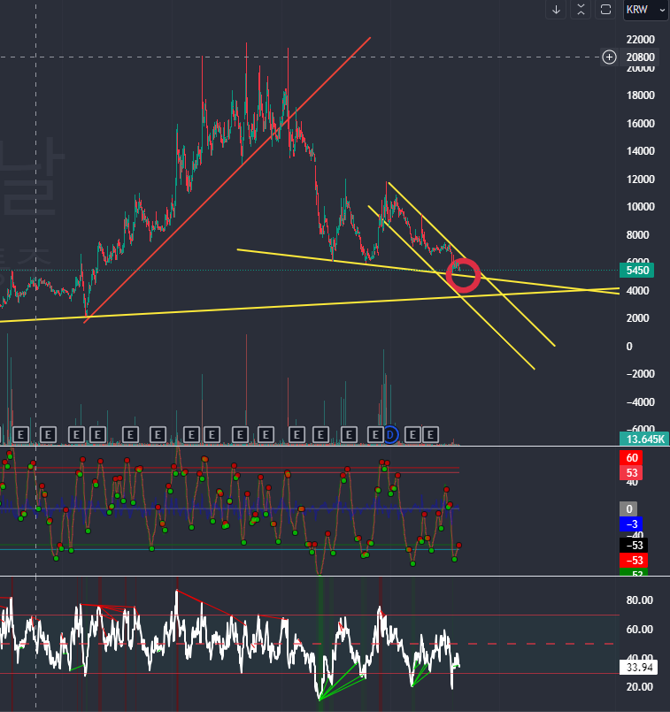Click the 80.00 RSI axis label
This screenshot has width=670, height=712.
[x=640, y=600]
